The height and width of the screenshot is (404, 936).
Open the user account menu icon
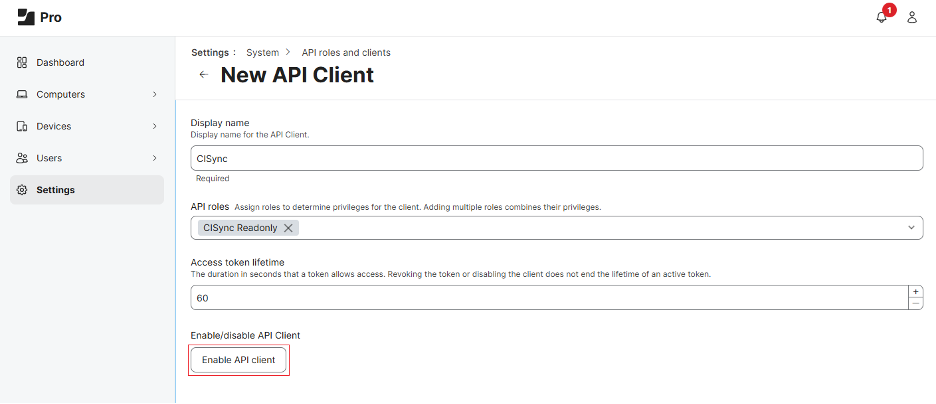pyautogui.click(x=912, y=17)
